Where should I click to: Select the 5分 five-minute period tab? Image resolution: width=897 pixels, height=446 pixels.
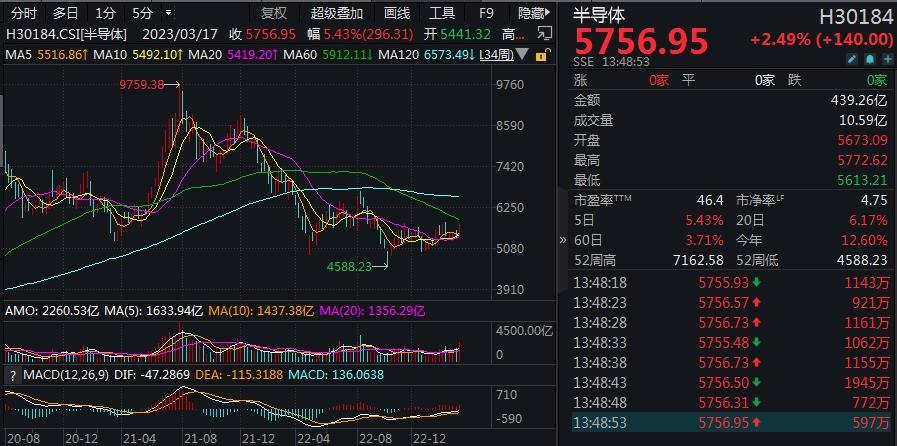click(x=142, y=13)
